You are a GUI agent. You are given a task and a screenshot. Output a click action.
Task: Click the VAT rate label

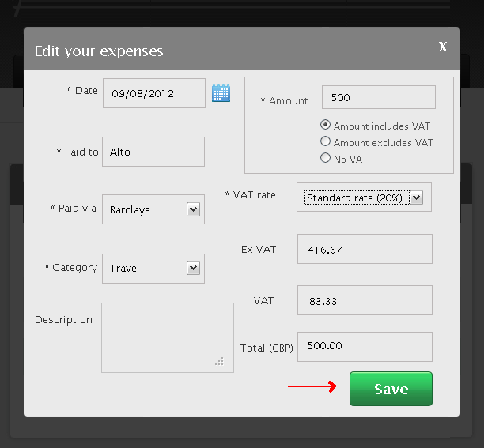[251, 195]
